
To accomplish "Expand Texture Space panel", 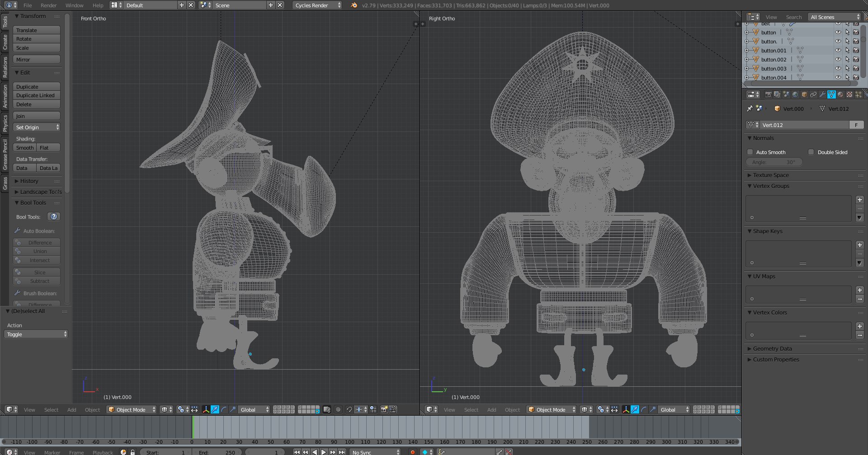I will (770, 175).
